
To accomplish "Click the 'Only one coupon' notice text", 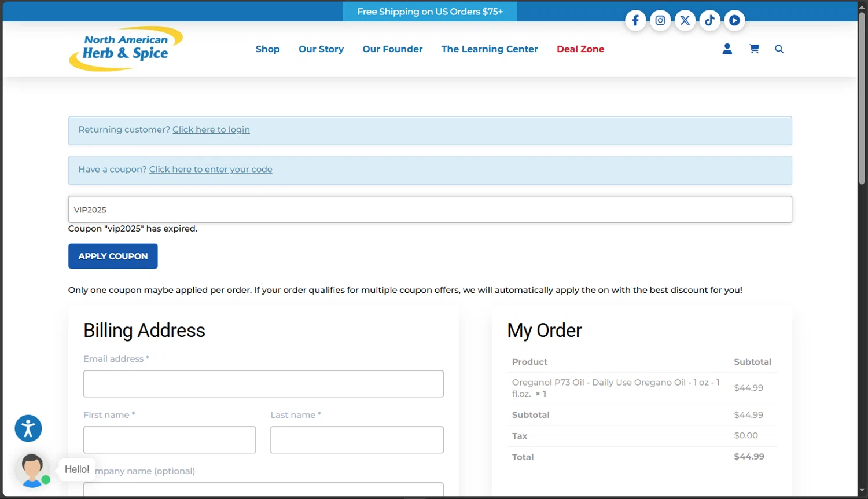I will [405, 290].
